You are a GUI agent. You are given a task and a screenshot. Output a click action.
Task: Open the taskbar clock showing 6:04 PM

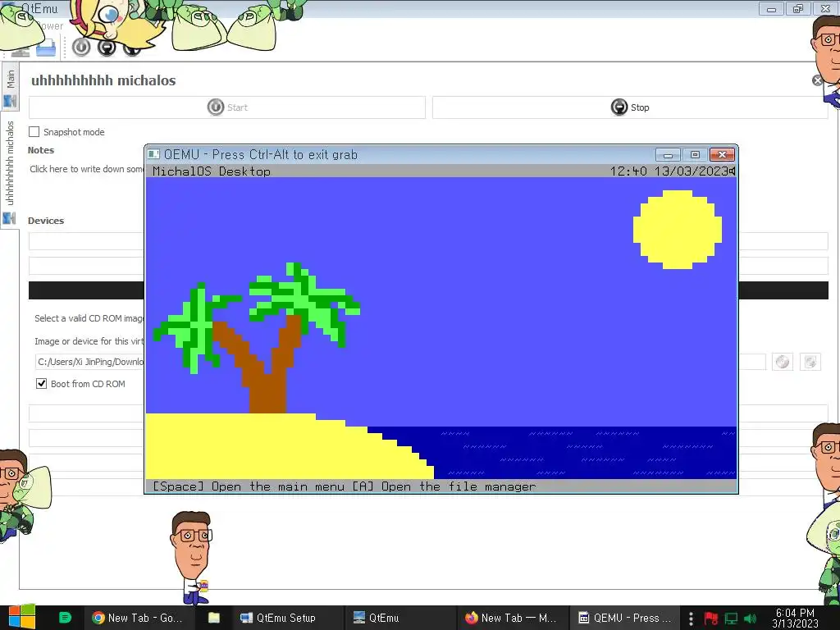click(x=795, y=618)
